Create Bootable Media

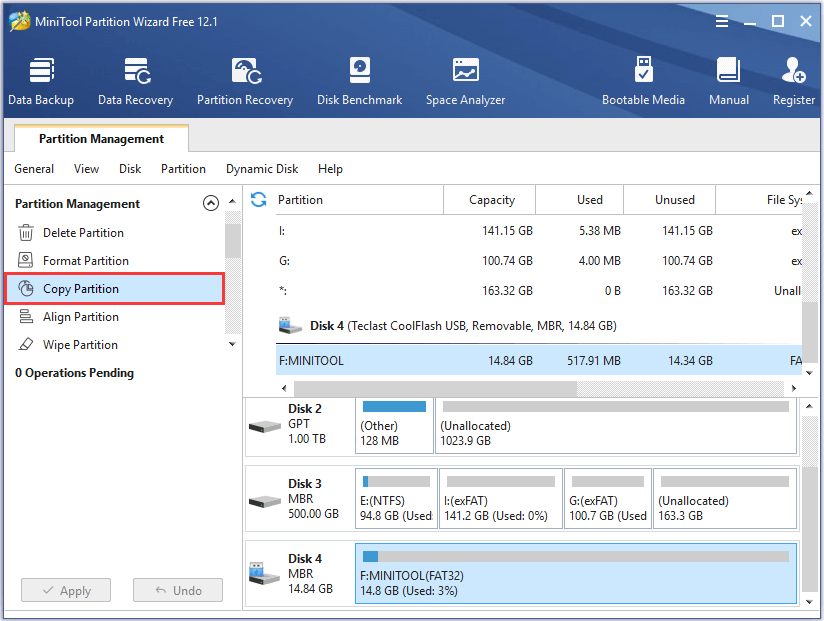click(643, 81)
